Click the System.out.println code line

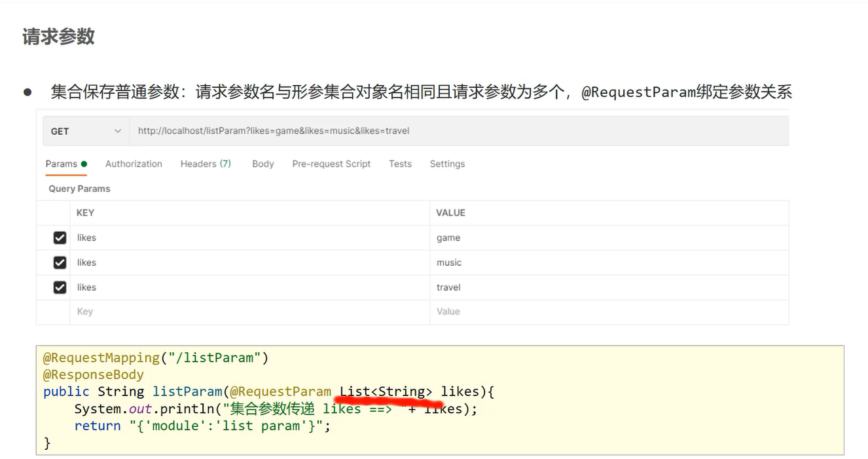click(276, 409)
